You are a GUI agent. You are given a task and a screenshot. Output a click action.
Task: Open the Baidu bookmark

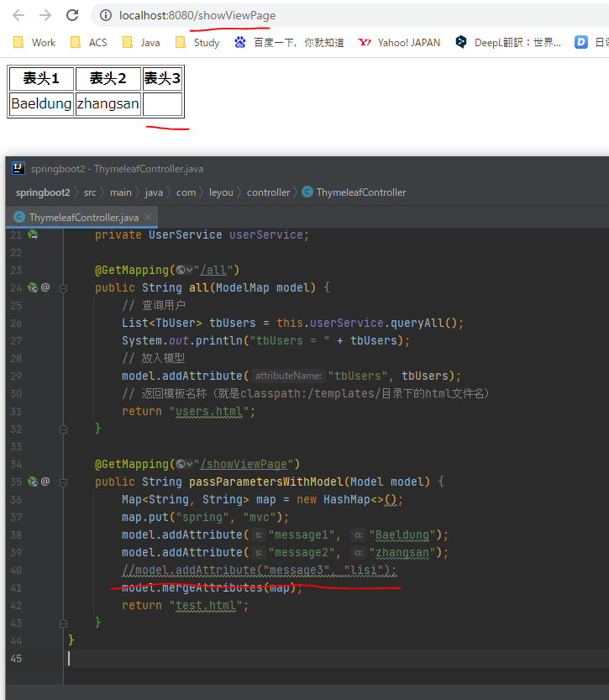tap(289, 42)
